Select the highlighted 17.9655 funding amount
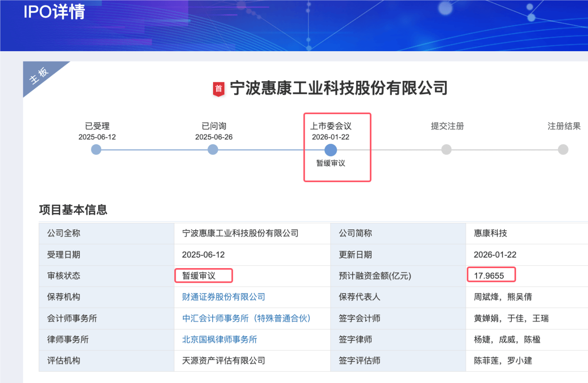This screenshot has height=383, width=588. point(491,275)
